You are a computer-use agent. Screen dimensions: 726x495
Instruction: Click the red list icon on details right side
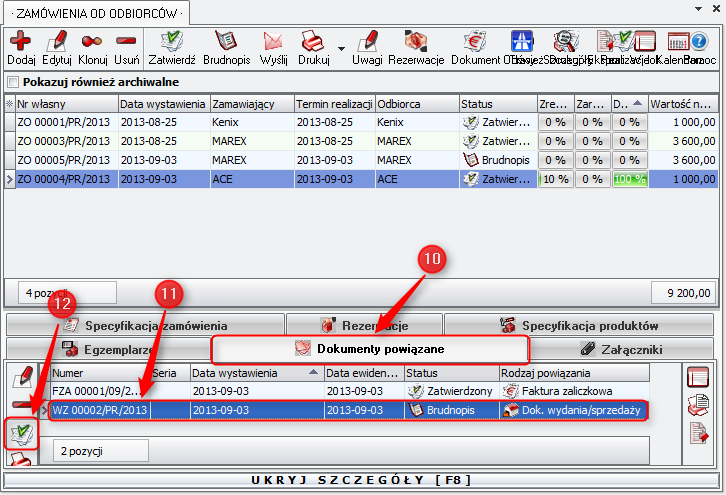point(698,377)
